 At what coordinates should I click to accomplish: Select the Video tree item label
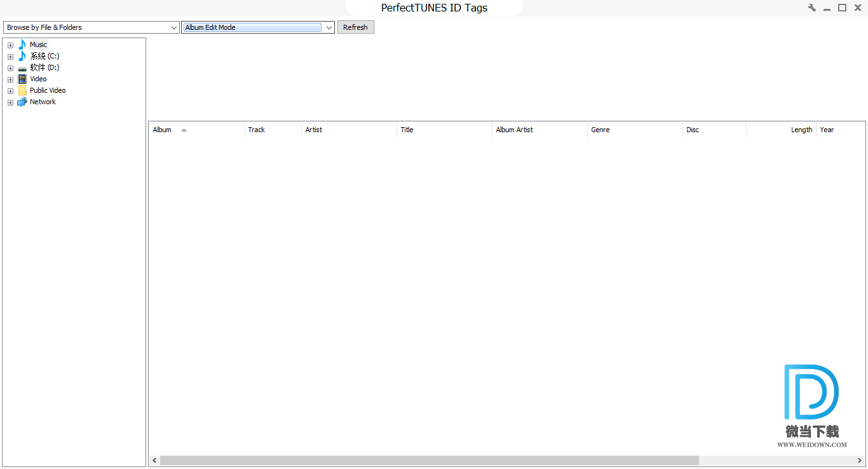pos(38,79)
